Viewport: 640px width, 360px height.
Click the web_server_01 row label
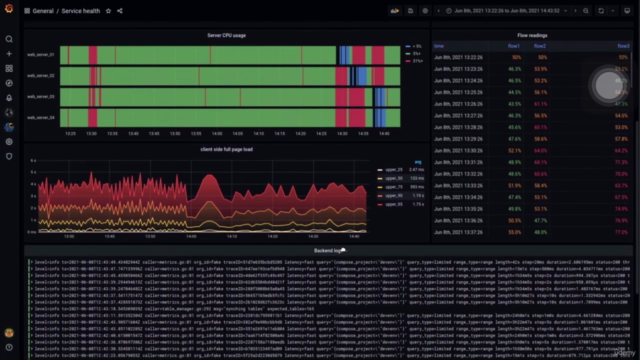click(41, 54)
